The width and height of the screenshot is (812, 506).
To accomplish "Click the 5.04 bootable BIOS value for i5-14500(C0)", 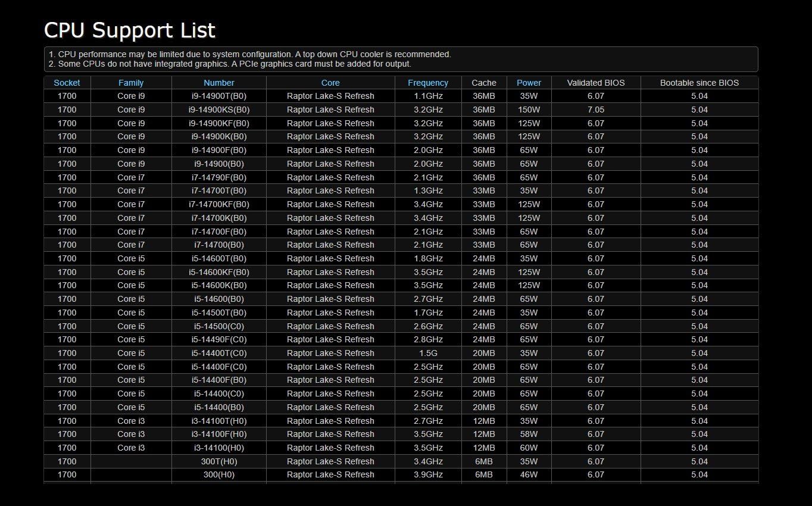I will click(x=699, y=326).
